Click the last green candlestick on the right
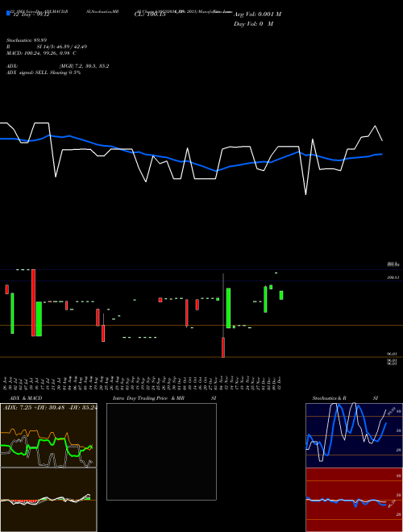Viewport: 403px width, 532px height. [281, 295]
